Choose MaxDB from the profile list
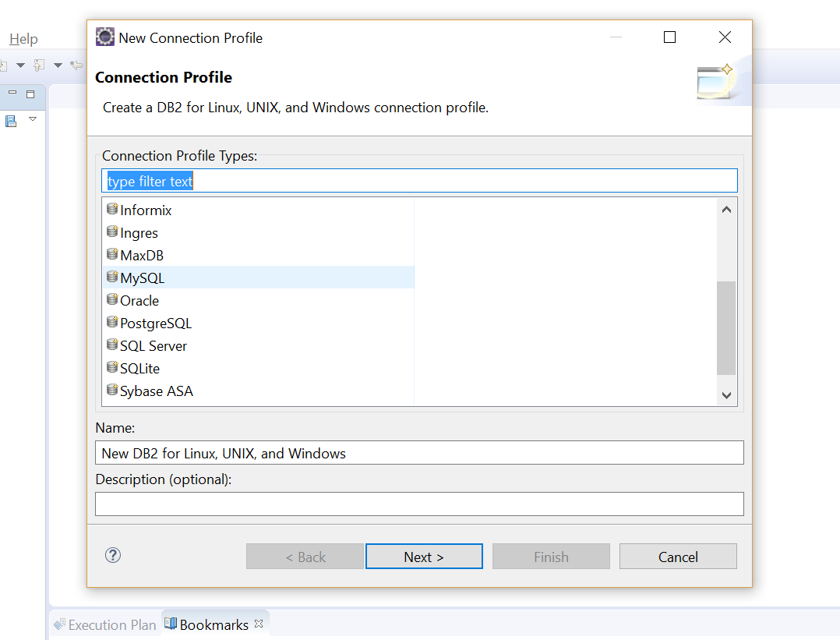The image size is (840, 640). [142, 255]
